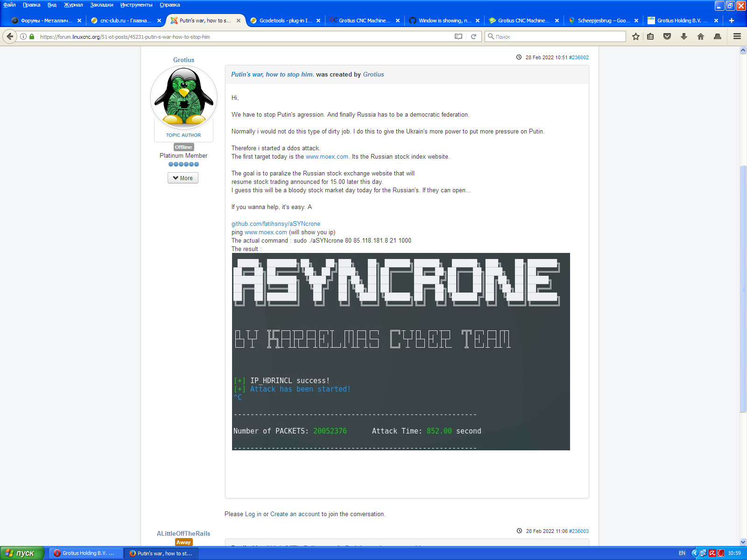The image size is (747, 560).
Task: Open post permalink #236003
Action: [579, 531]
